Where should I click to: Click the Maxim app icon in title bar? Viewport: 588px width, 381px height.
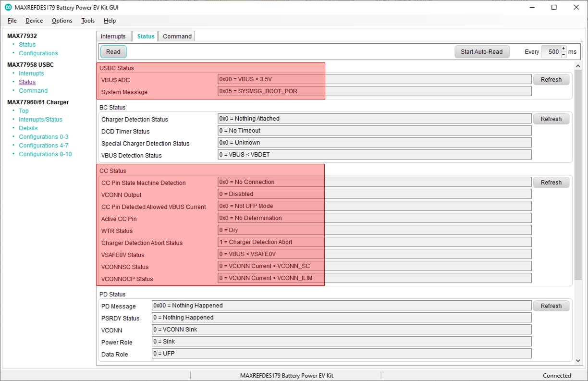click(x=8, y=7)
